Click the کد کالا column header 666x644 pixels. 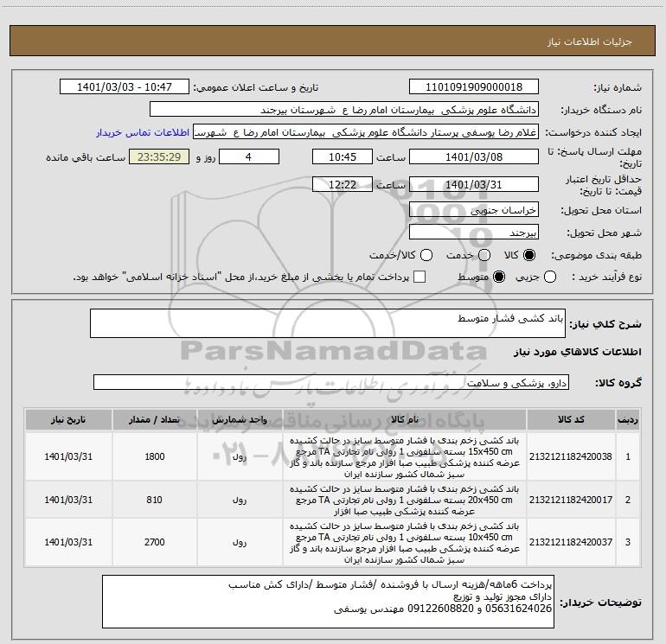pyautogui.click(x=571, y=419)
